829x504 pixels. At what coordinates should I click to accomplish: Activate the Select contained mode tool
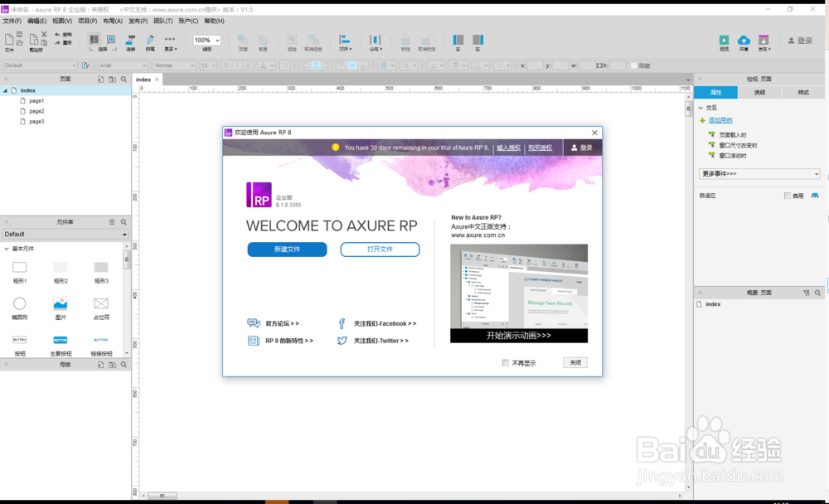[111, 40]
